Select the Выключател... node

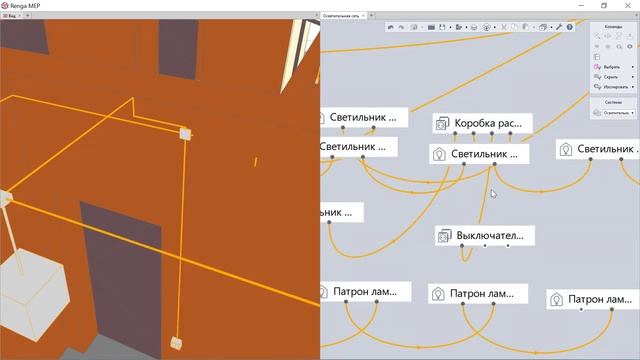pyautogui.click(x=485, y=236)
